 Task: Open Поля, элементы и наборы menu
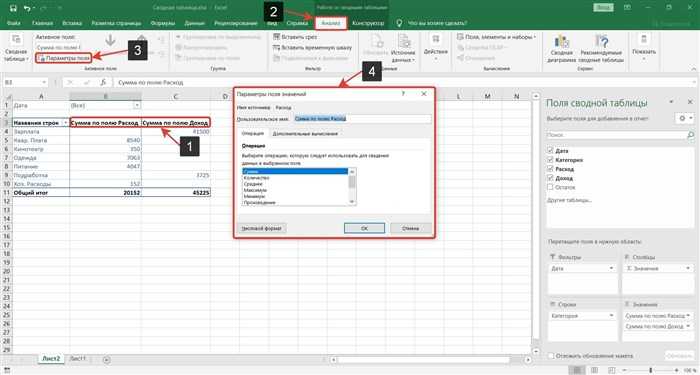[496, 37]
